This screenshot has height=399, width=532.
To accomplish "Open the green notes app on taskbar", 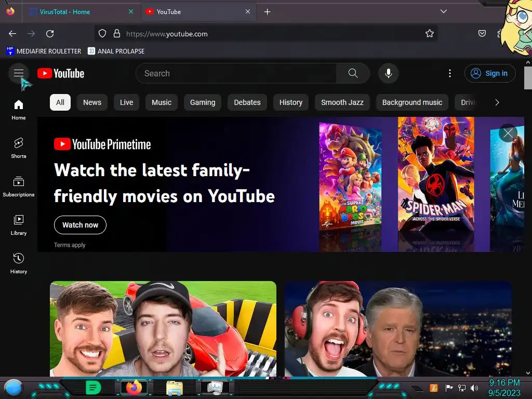I will click(x=94, y=388).
